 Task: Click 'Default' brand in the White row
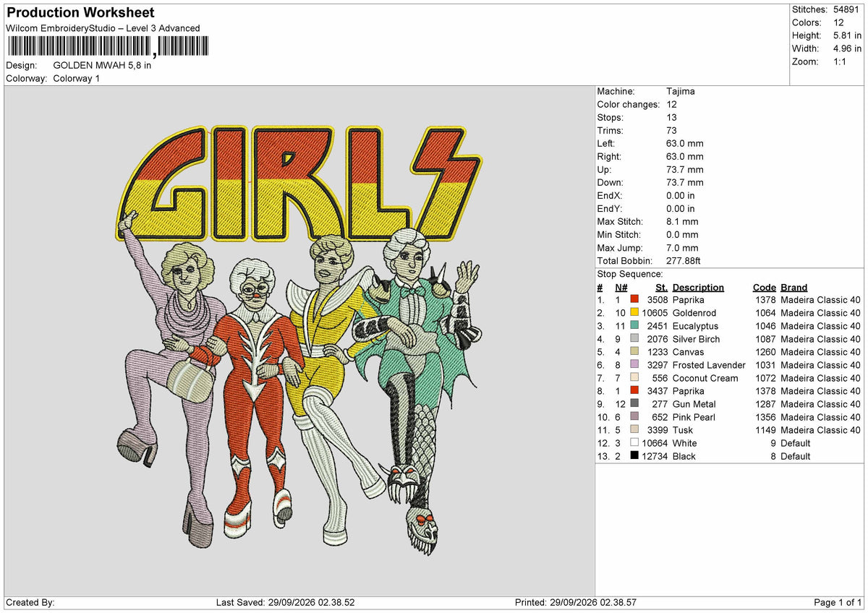click(796, 442)
